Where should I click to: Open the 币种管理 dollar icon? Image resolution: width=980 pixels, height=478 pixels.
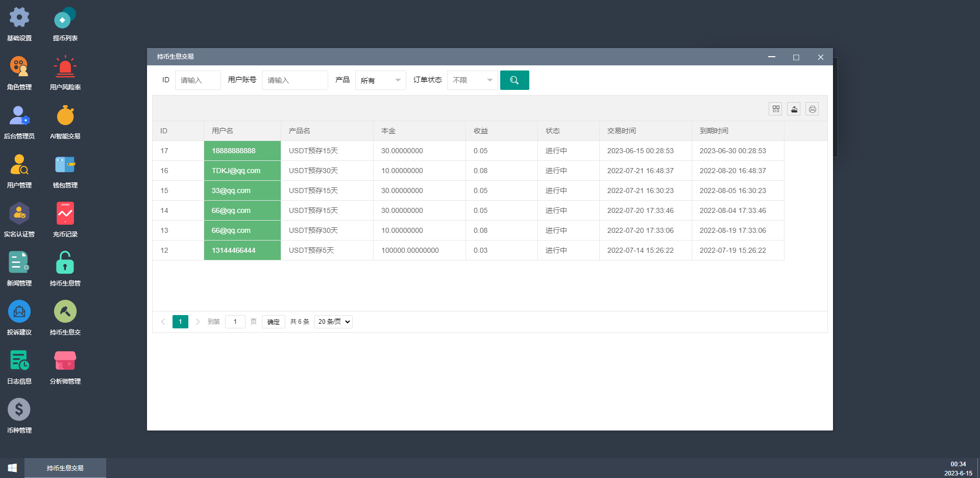(19, 411)
